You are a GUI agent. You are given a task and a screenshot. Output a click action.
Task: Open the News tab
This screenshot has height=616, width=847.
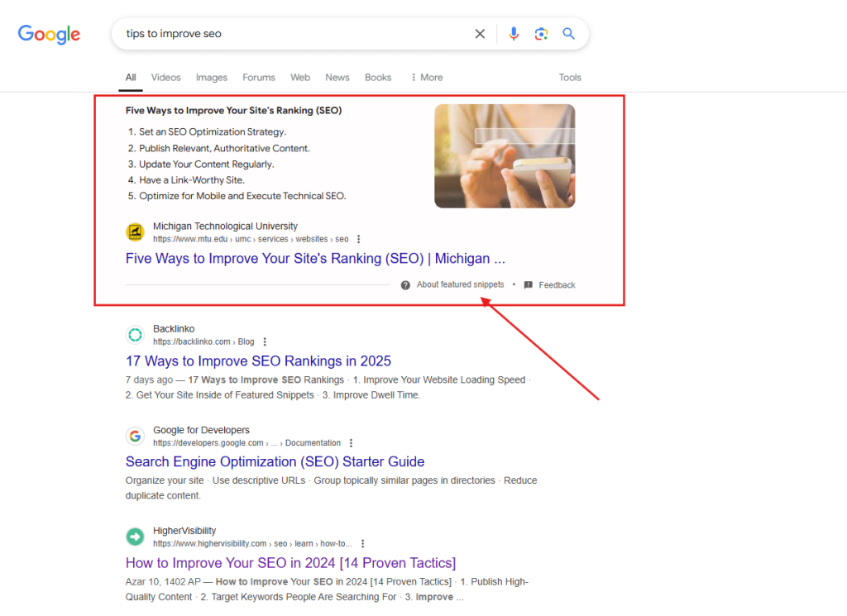(x=337, y=77)
